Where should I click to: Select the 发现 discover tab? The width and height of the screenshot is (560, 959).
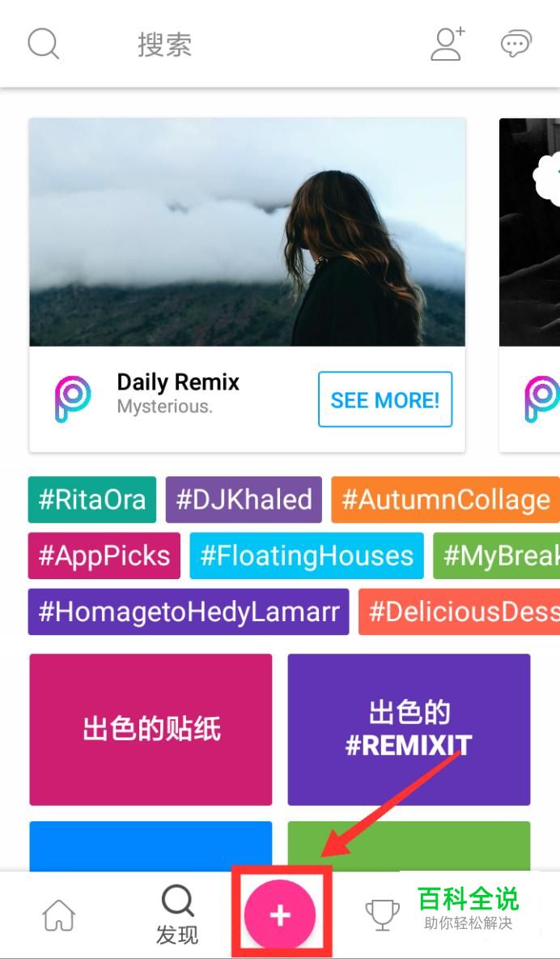[177, 915]
